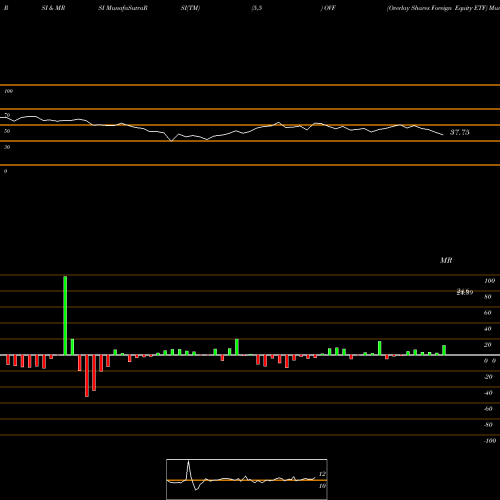Click the "12" label in mini chart
Viewport: 500px width, 500px height.
(x=322, y=474)
